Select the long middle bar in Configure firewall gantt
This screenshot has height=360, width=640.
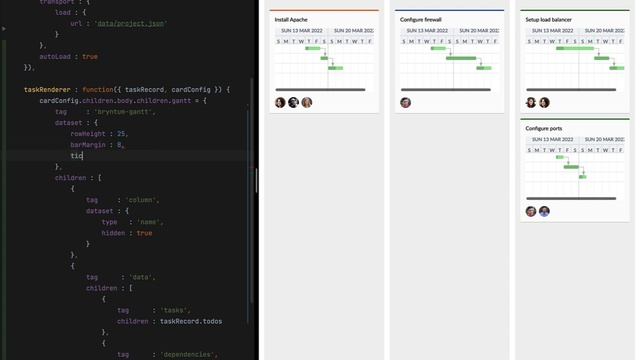click(x=461, y=58)
